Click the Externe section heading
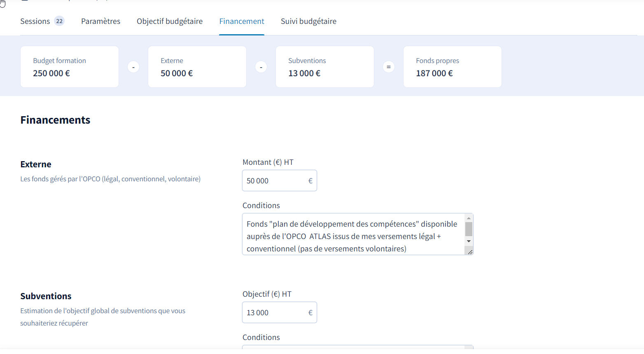This screenshot has height=354, width=644. (x=36, y=164)
